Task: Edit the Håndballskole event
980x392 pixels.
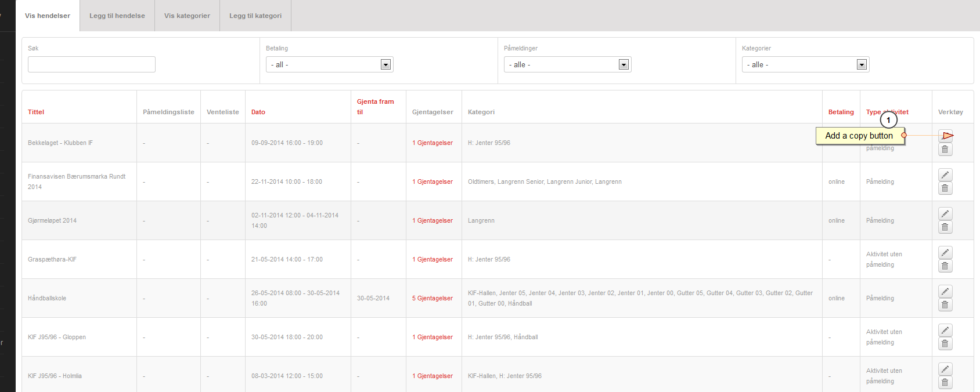Action: [x=945, y=291]
